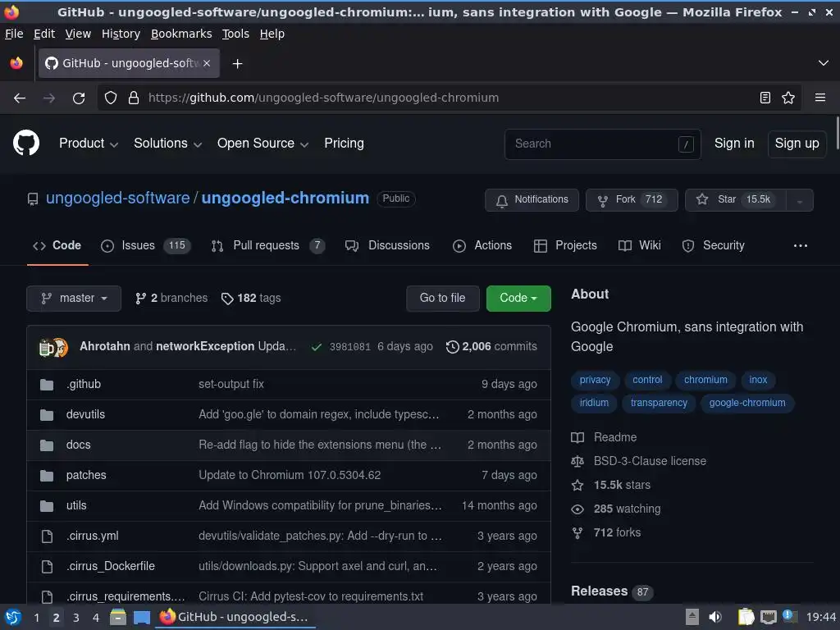Switch to the Pull requests tab
840x630 pixels.
coord(268,245)
